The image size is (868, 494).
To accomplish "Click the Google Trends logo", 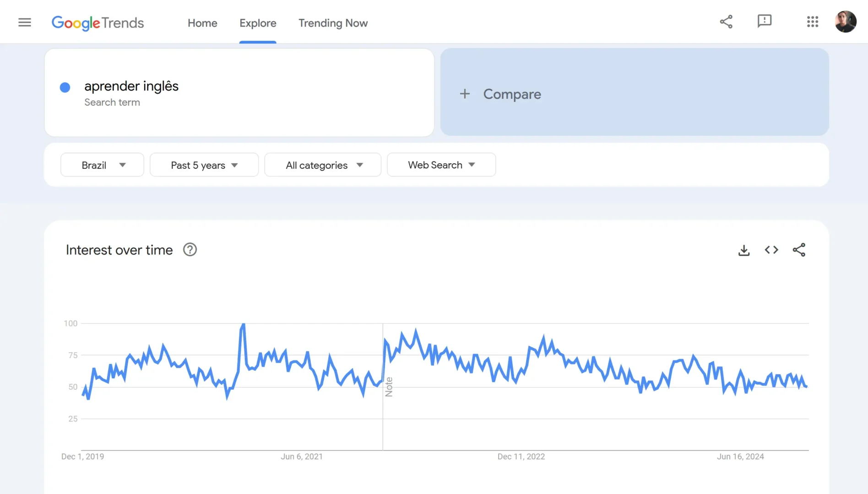I will click(x=98, y=22).
